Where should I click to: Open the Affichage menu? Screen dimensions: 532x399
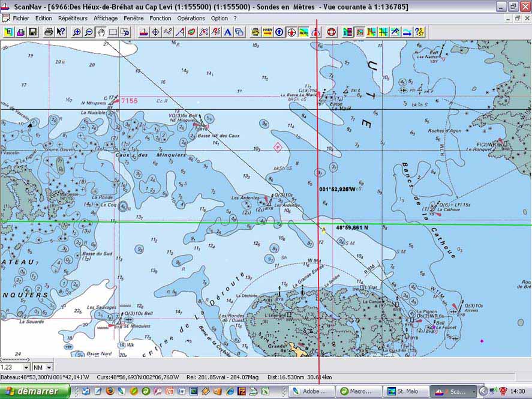point(106,19)
